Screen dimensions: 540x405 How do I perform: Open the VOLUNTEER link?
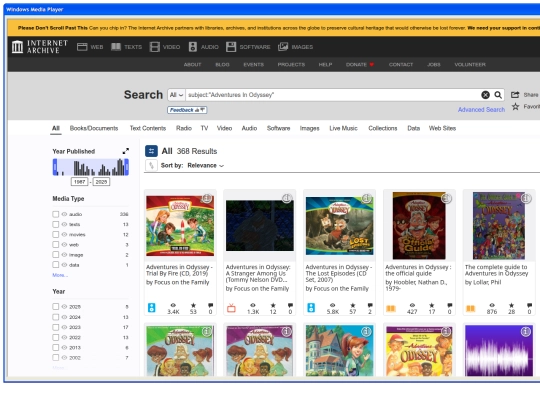click(470, 64)
